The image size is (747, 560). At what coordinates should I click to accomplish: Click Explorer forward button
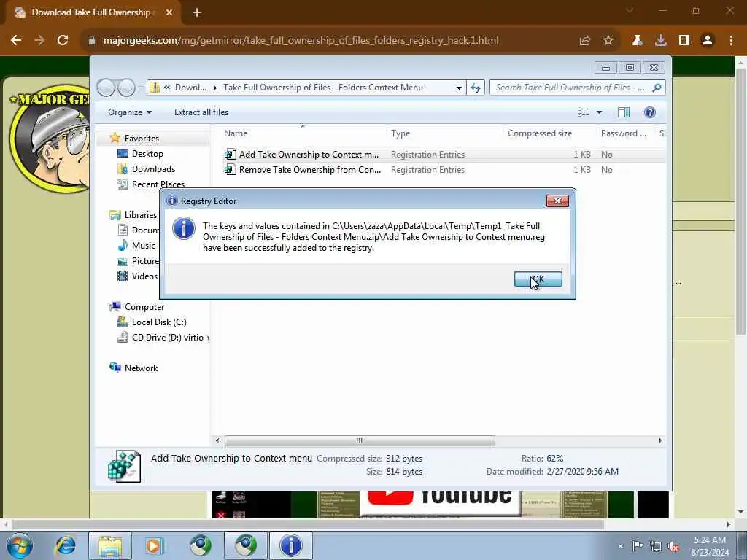(126, 87)
